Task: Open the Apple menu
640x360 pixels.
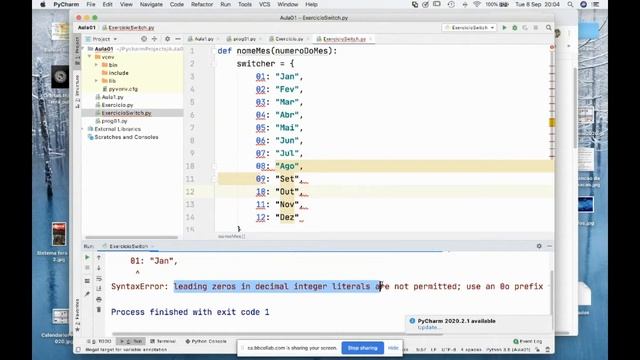Action: tap(43, 4)
